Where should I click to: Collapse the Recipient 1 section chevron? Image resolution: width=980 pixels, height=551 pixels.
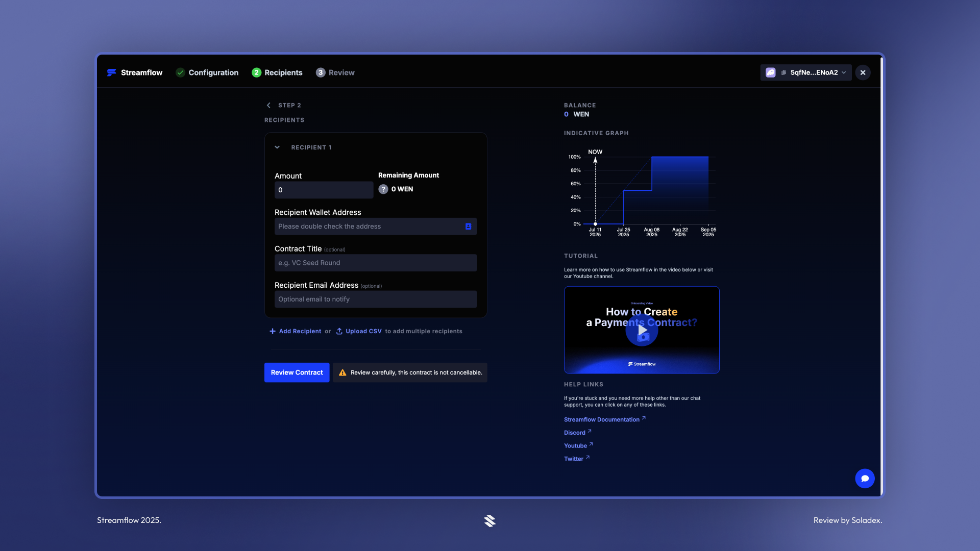277,147
